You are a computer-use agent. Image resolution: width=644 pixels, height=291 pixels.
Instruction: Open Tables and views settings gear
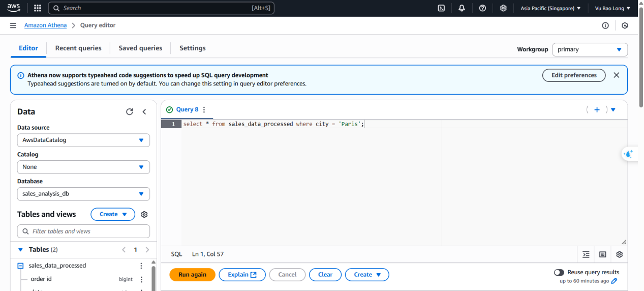point(144,215)
